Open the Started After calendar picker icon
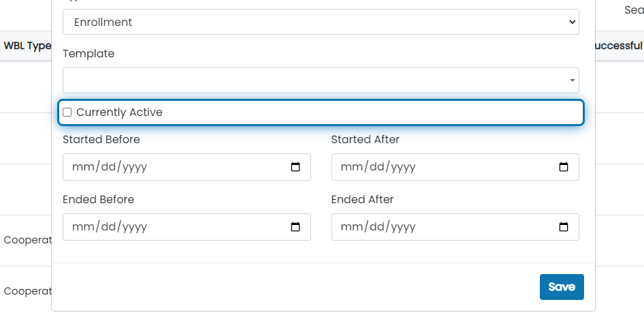Screen dimensions: 644x317 [x=564, y=167]
